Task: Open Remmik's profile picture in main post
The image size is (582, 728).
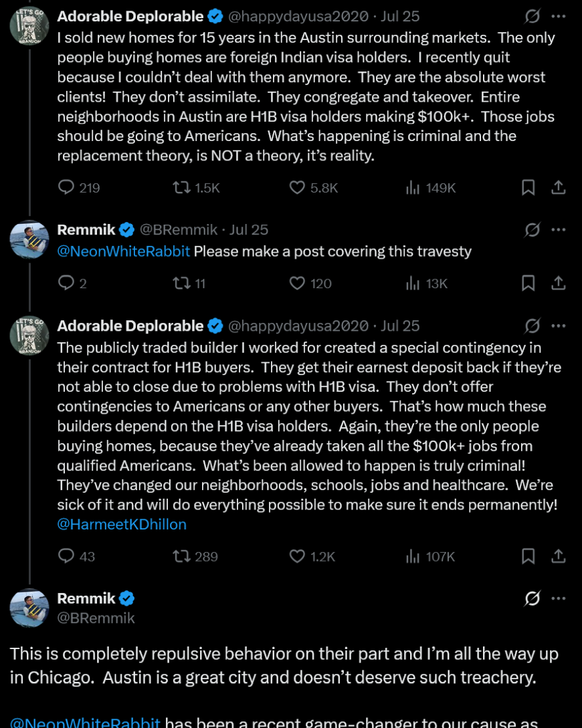Action: pos(29,607)
